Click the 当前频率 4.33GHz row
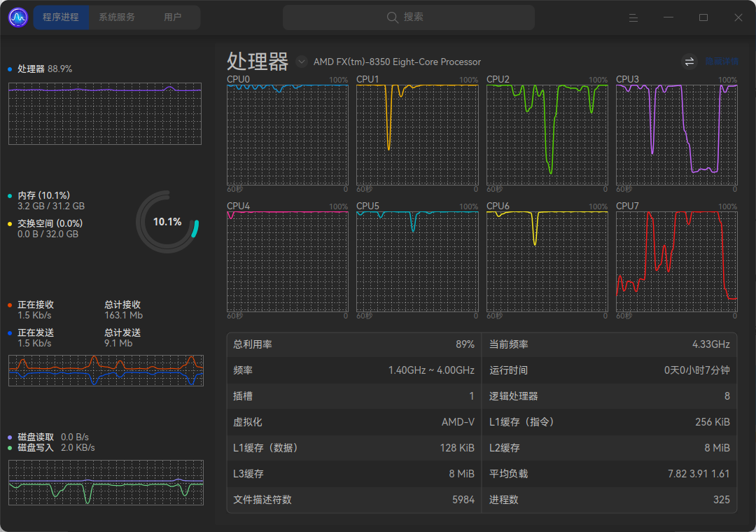This screenshot has height=532, width=756. tap(610, 344)
